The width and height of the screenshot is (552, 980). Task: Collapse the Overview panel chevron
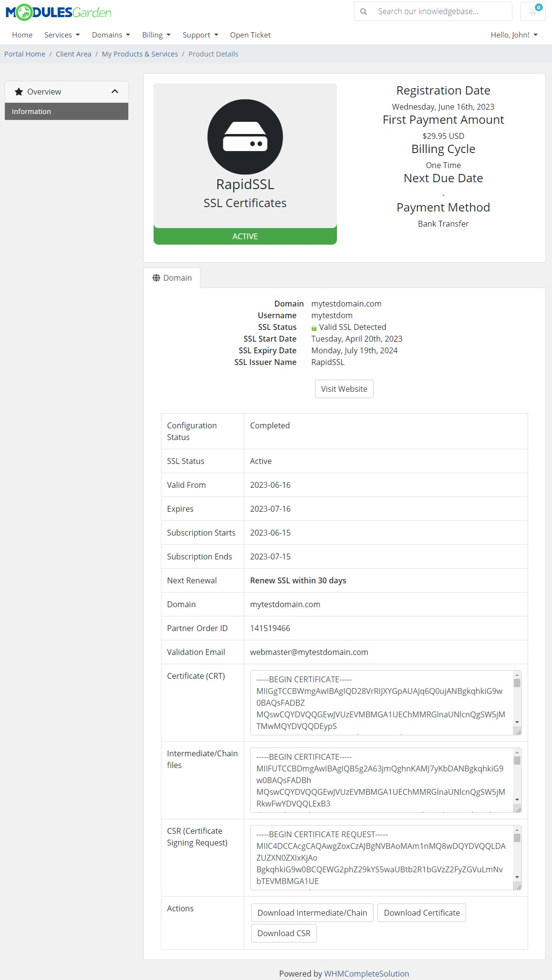pyautogui.click(x=115, y=92)
